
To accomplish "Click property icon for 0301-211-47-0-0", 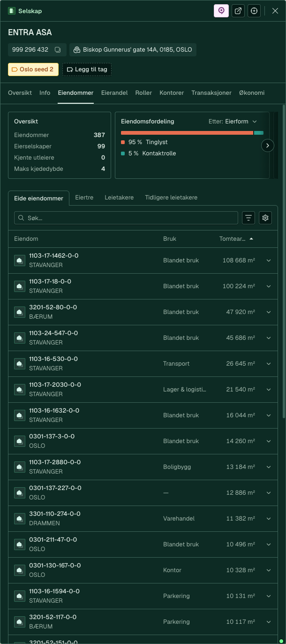I will coord(20,544).
